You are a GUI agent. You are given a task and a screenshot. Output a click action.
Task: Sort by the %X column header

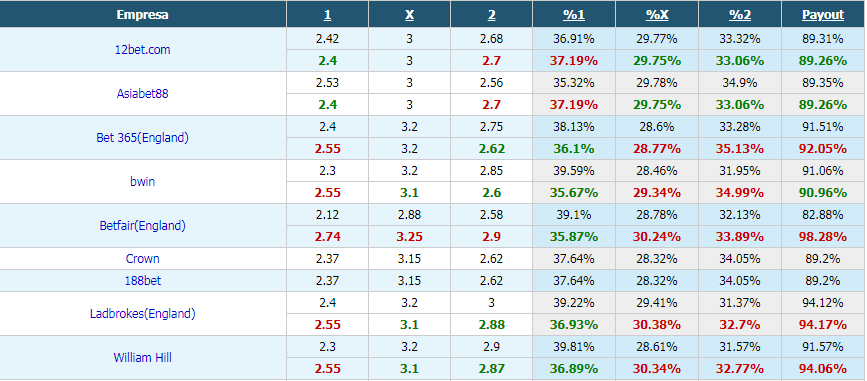[x=657, y=15]
